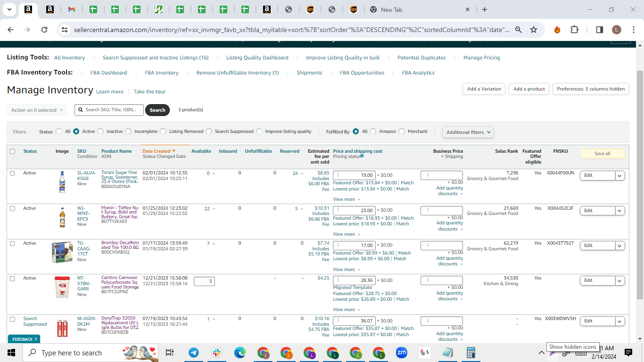
Task: Open the Chrome three-dot menu
Action: tap(633, 30)
